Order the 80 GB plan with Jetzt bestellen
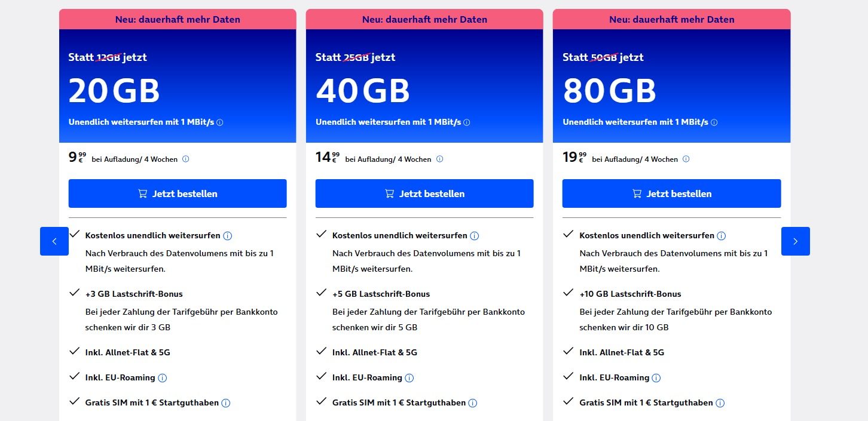The width and height of the screenshot is (868, 421). (671, 193)
